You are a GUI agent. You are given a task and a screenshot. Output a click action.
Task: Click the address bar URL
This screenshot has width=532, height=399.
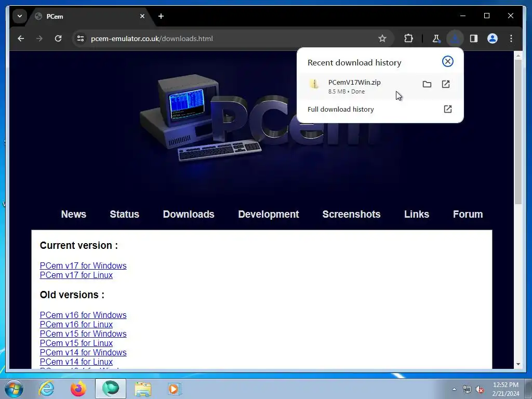click(152, 38)
